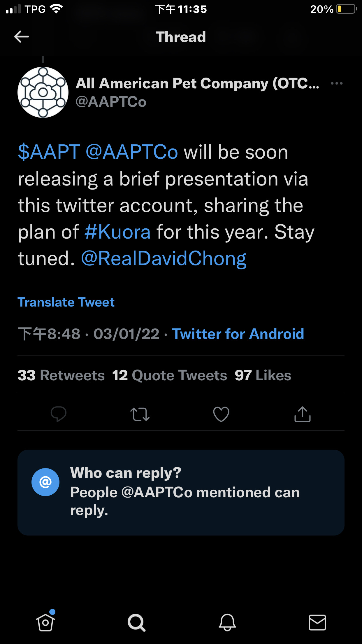Open the #Kuora hashtag

pyautogui.click(x=117, y=232)
